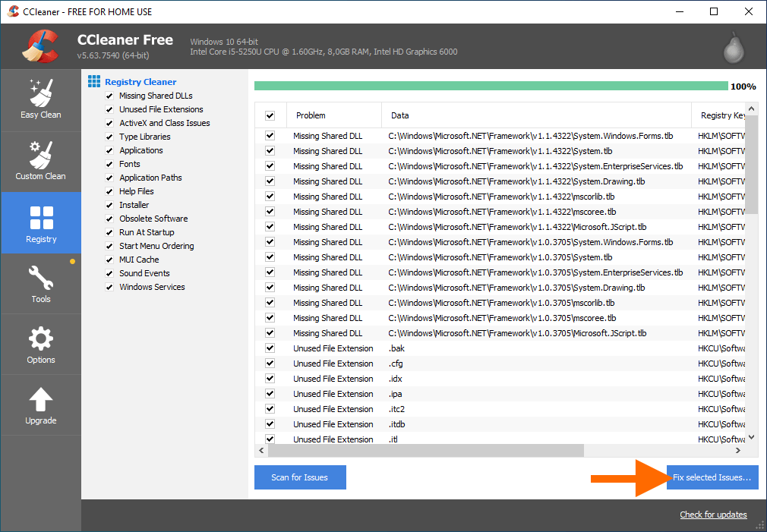This screenshot has width=767, height=532.
Task: Select the v1.0.3705 mscorlib.tlb path
Action: [501, 303]
